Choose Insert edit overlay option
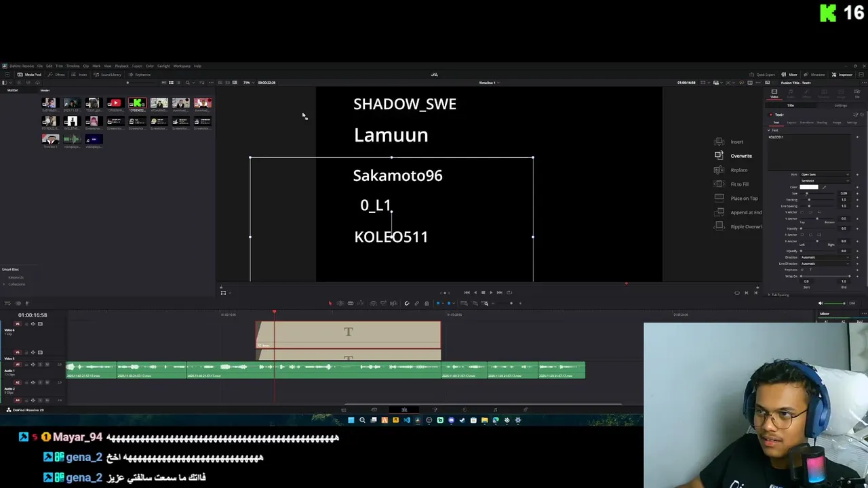Image resolution: width=868 pixels, height=488 pixels. pos(730,142)
